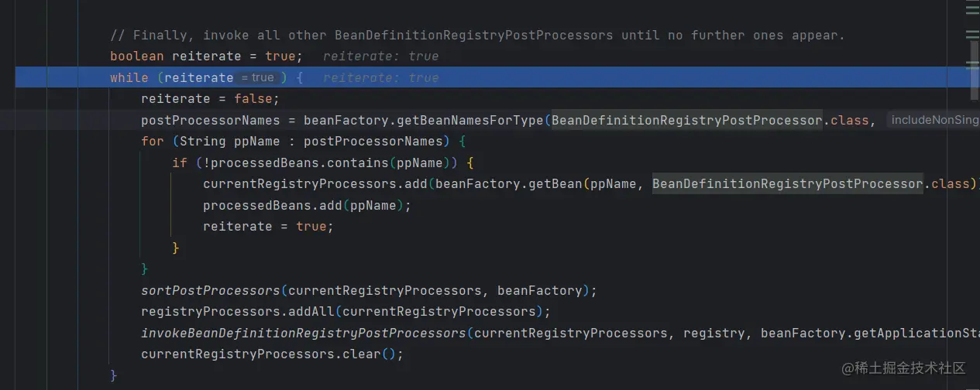Click the green closing brace of the for loop
Screen dimensions: 980x390
[x=145, y=269]
